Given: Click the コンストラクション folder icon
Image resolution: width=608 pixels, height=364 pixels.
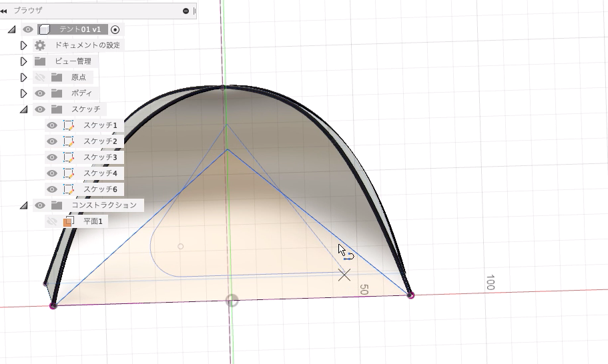Looking at the screenshot, I should point(57,205).
